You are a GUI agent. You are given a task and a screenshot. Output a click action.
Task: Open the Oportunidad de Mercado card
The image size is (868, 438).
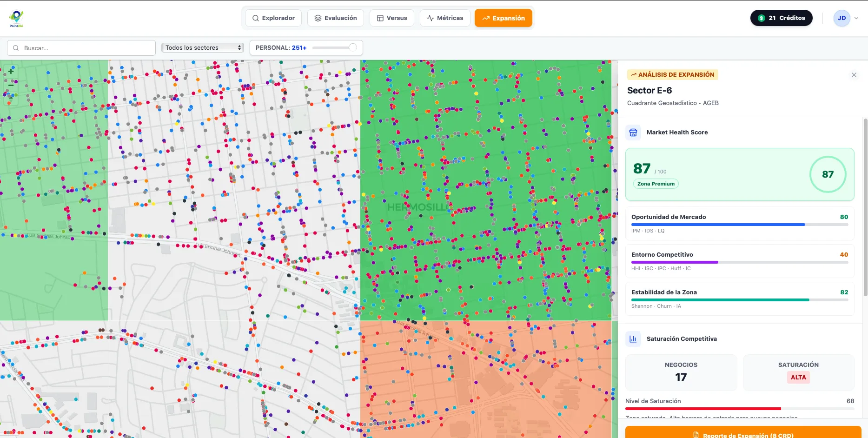[739, 223]
